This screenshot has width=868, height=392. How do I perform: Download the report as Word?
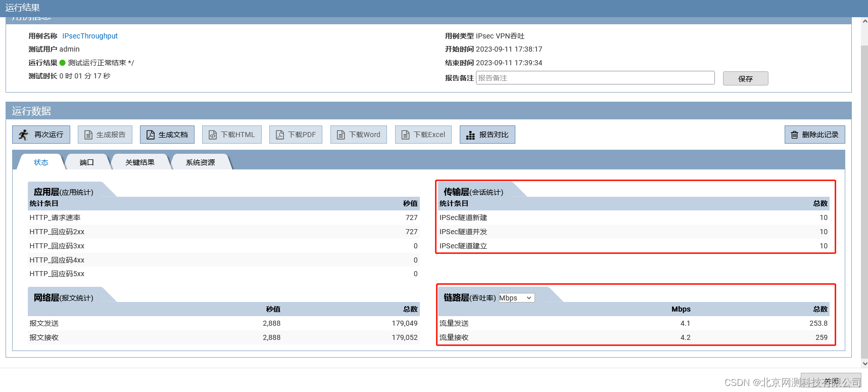(x=359, y=135)
